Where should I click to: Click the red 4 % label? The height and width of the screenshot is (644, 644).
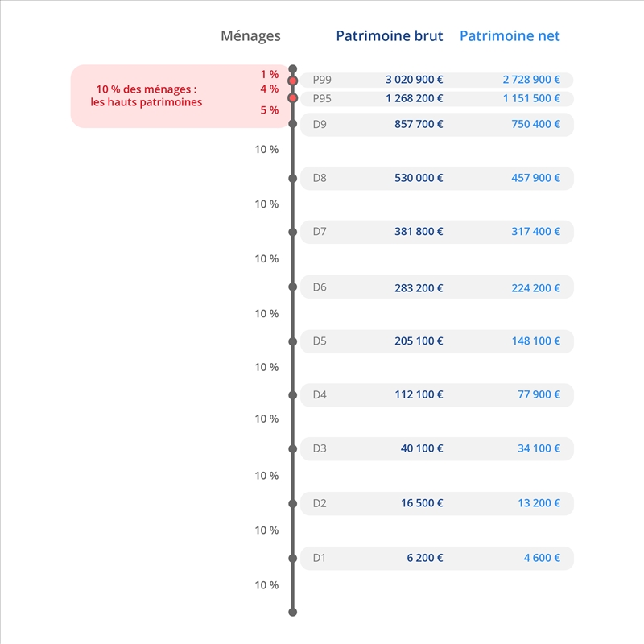(269, 89)
